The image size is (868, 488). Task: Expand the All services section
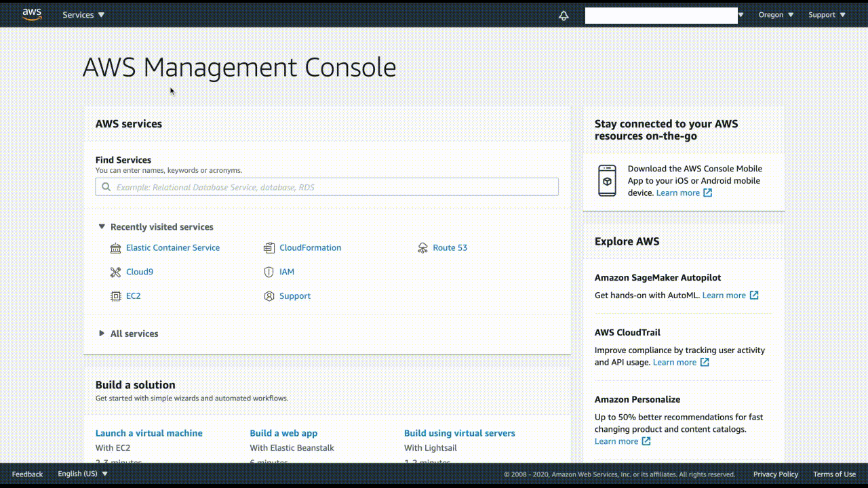point(134,333)
